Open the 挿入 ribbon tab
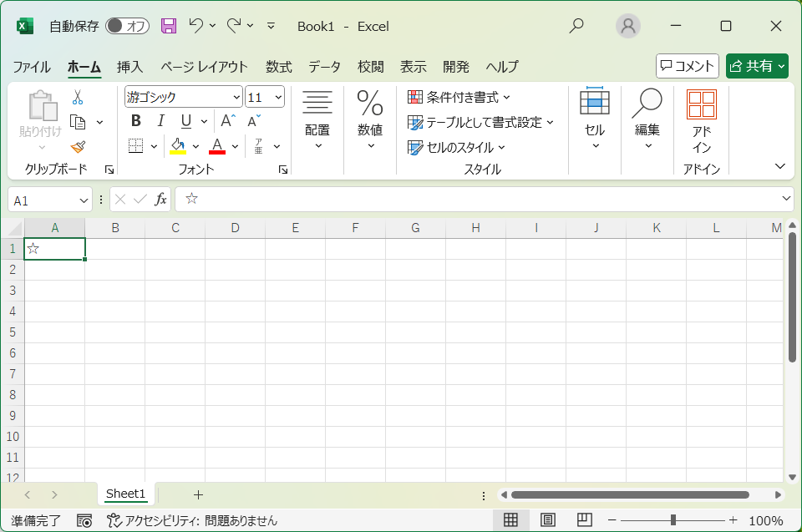 pyautogui.click(x=129, y=67)
